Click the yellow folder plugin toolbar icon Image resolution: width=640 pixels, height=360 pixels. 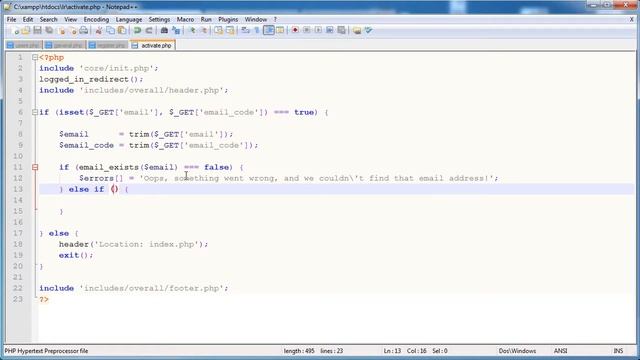click(x=357, y=31)
